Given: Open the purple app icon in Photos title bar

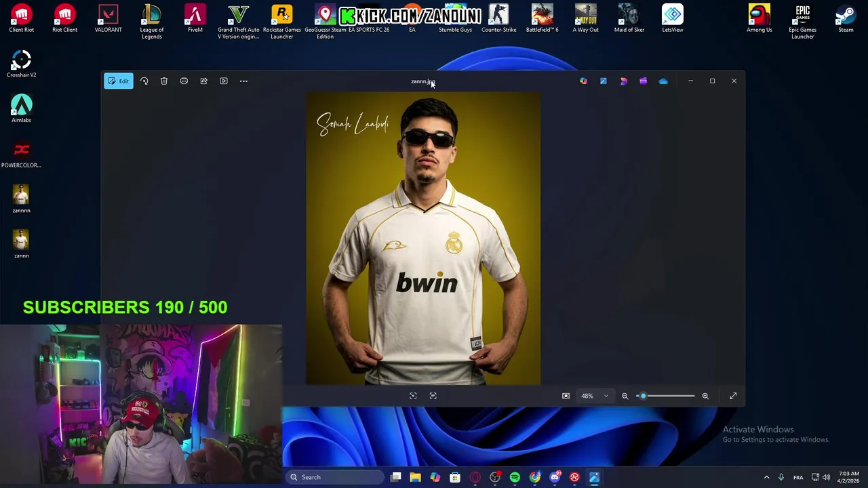Looking at the screenshot, I should 643,81.
